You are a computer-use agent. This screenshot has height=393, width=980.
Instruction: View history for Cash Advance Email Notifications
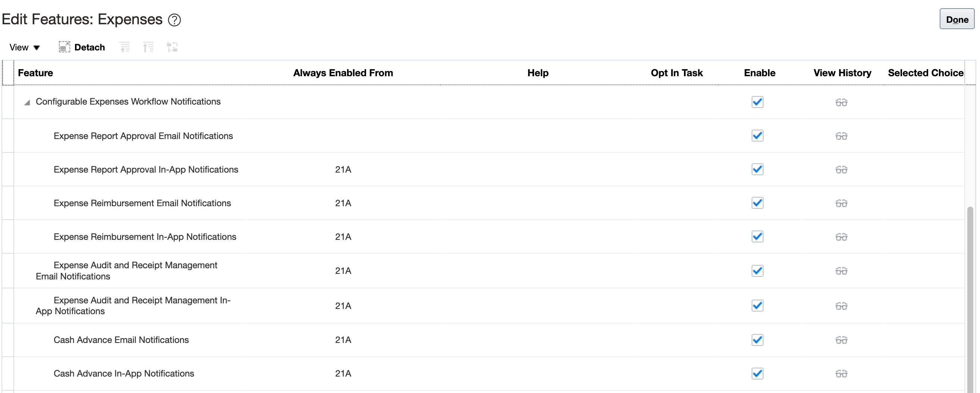point(841,340)
